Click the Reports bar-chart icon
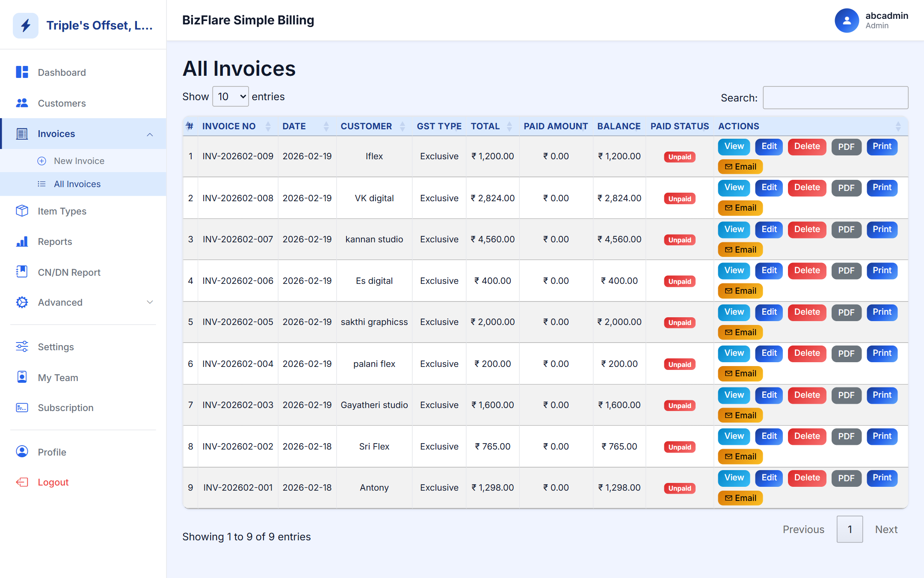This screenshot has width=924, height=578. click(22, 241)
